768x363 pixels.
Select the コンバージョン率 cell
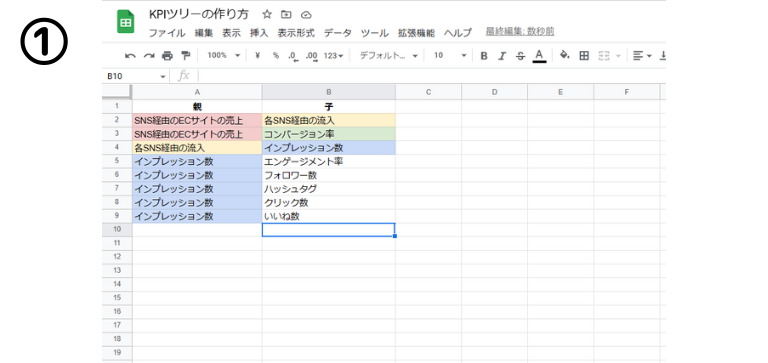pyautogui.click(x=329, y=134)
